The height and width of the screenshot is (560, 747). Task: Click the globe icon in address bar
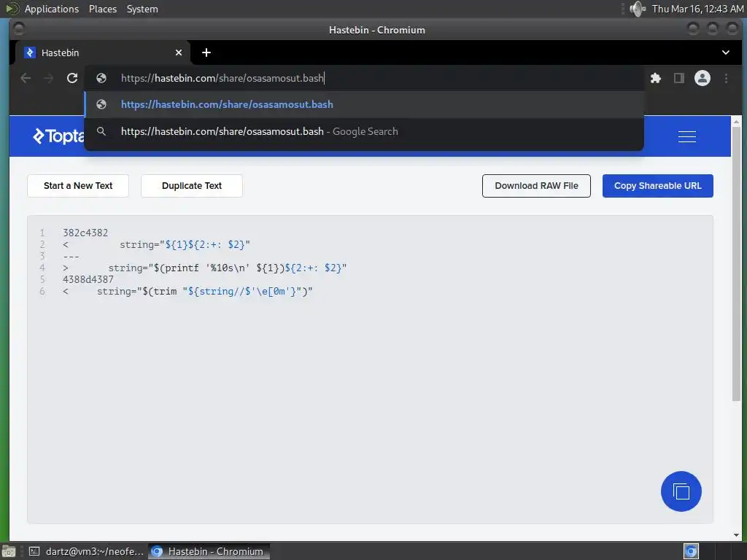point(101,78)
